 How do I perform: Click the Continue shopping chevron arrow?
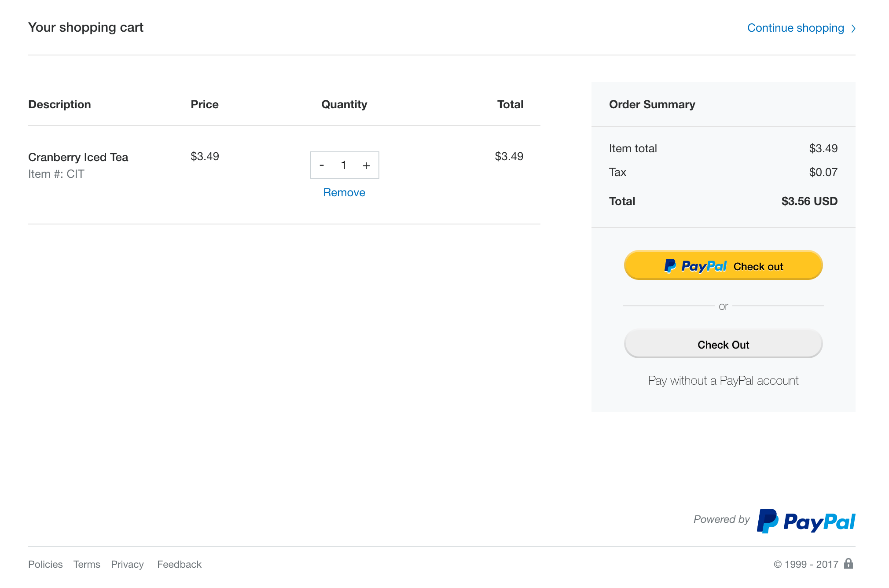pos(853,29)
